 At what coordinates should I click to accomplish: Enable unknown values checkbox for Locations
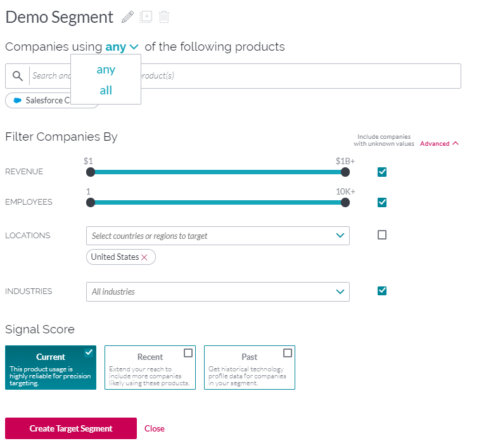pyautogui.click(x=382, y=235)
